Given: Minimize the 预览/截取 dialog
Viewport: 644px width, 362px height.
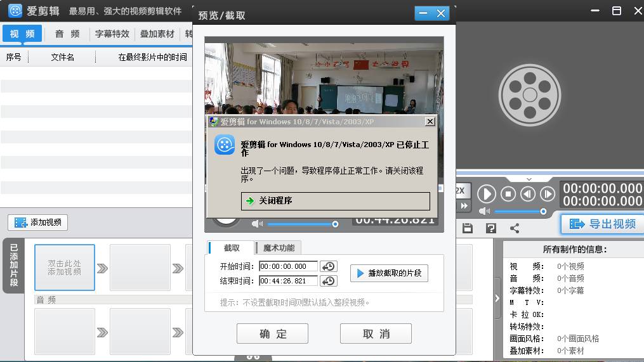Looking at the screenshot, I should 423,13.
